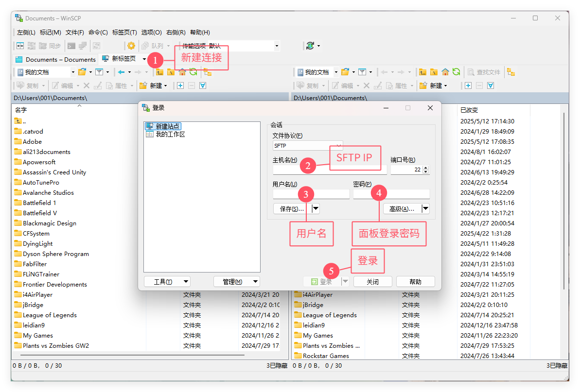
Task: Click the 用户名 input field
Action: point(311,194)
